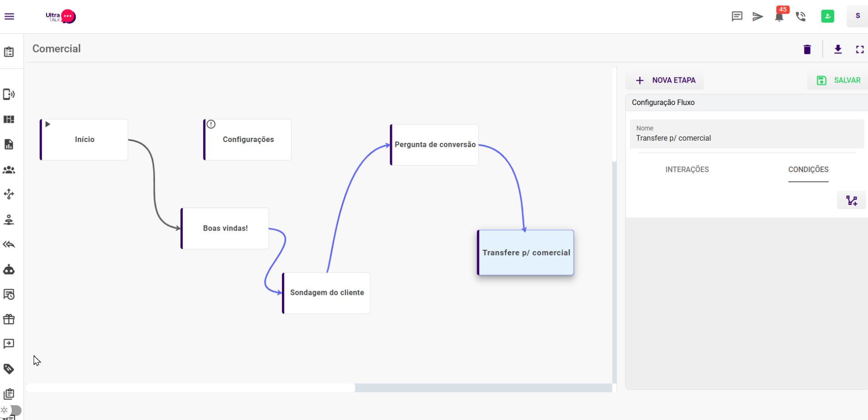The image size is (868, 420).
Task: Toggle the light/dark theme switch
Action: point(11,410)
